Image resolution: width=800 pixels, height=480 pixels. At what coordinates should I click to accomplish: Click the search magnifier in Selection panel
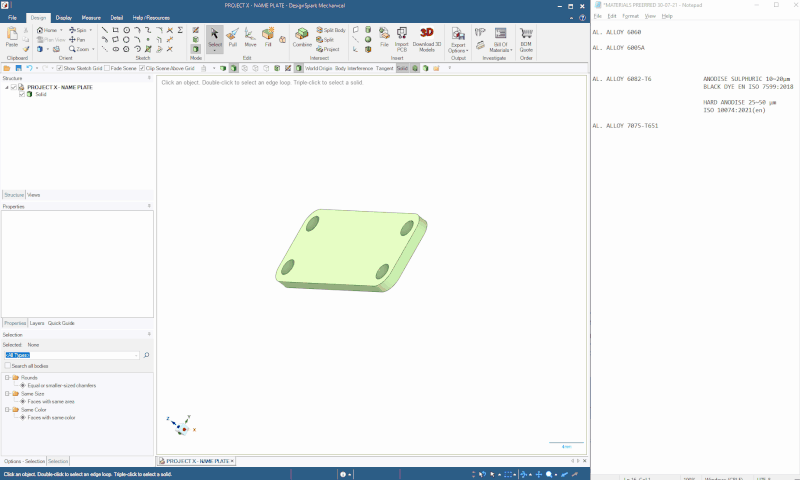146,355
